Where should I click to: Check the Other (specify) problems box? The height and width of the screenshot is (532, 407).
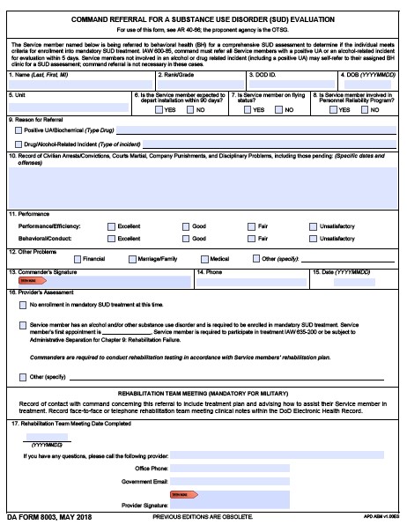[x=256, y=259]
